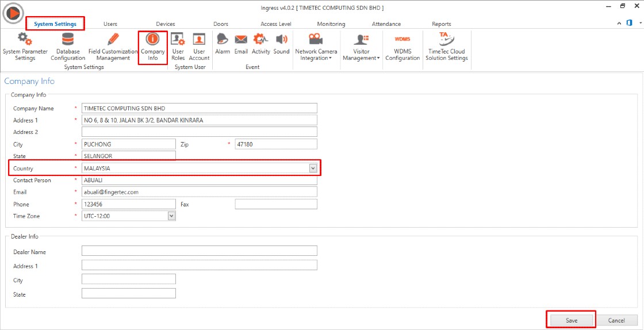Open WDMS Configuration

tap(402, 47)
